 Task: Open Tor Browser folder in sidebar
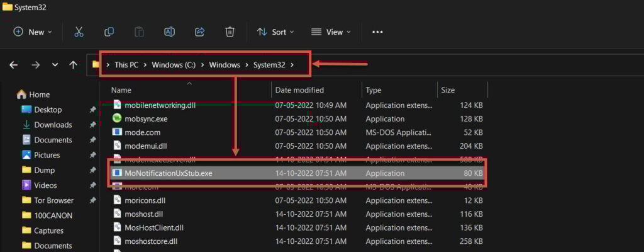tap(54, 200)
